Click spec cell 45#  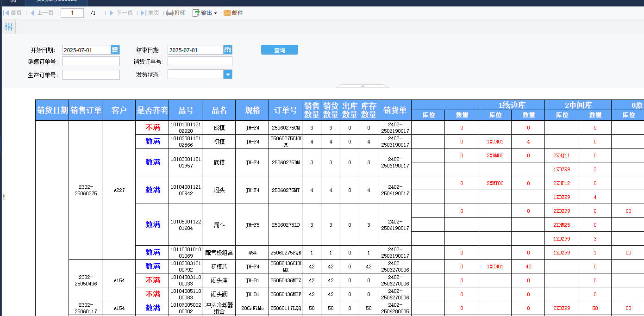(x=252, y=253)
